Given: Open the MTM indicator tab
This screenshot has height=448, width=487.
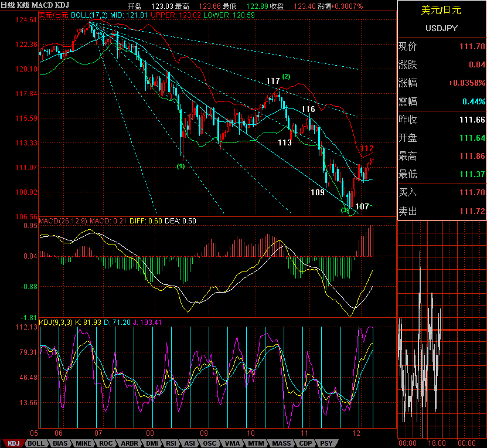Looking at the screenshot, I should tap(256, 443).
